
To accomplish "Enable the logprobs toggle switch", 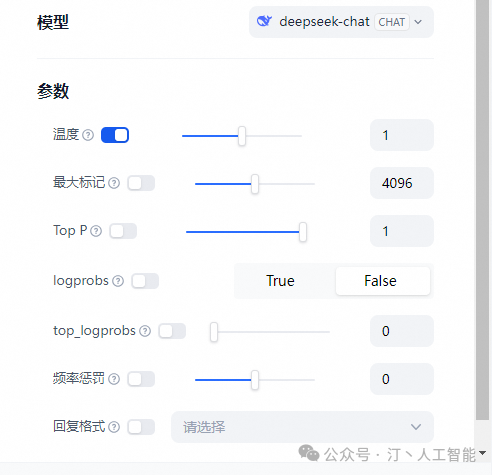I will (145, 281).
